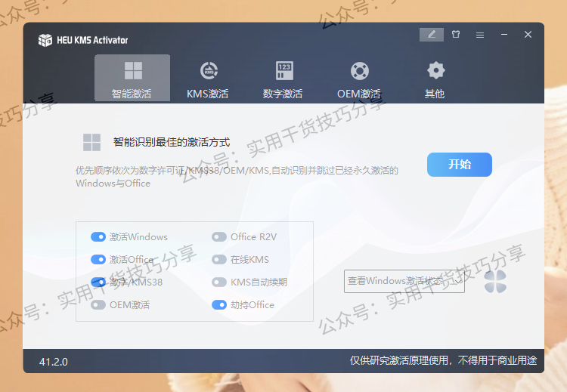Click the four-leaf clover icon

pyautogui.click(x=495, y=282)
